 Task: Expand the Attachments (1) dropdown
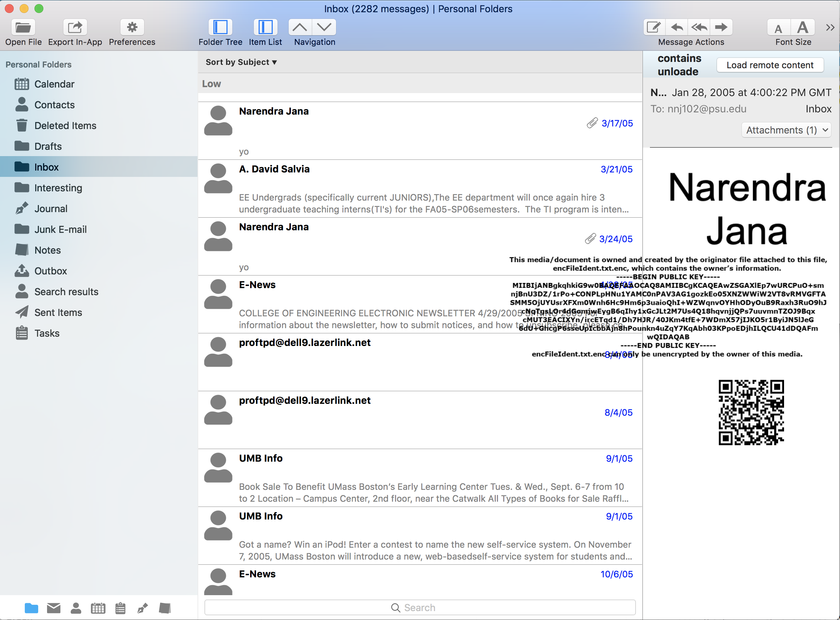tap(786, 130)
